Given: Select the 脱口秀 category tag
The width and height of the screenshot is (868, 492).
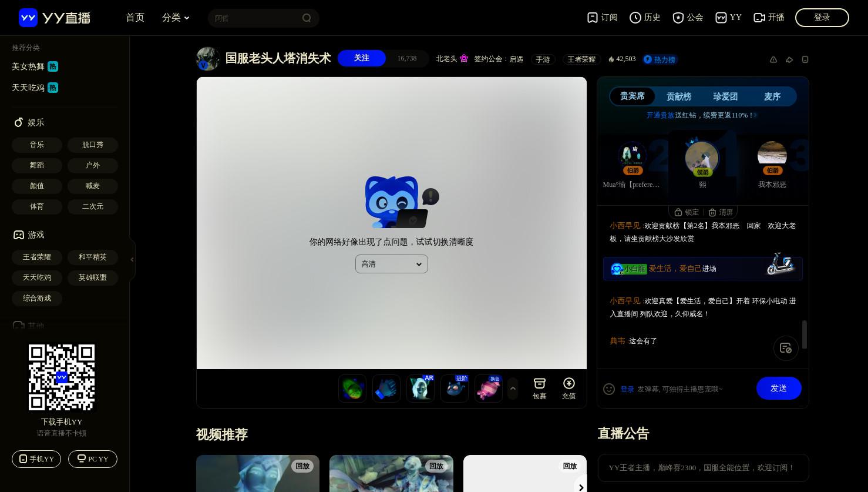Looking at the screenshot, I should [x=93, y=145].
